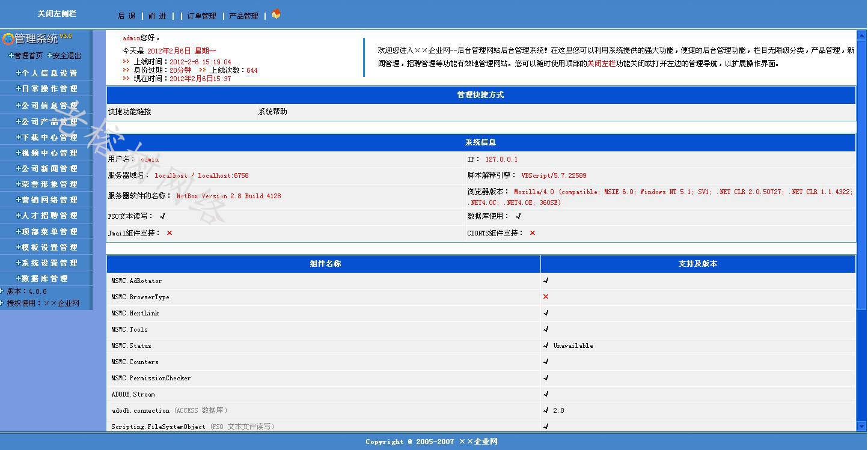Click the management system logo icon
This screenshot has width=868, height=450.
(8, 39)
